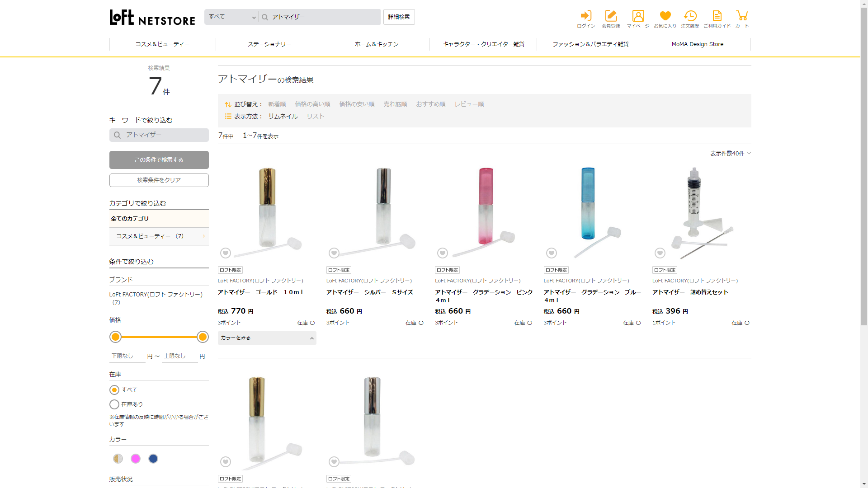The image size is (868, 488).
Task: Select the すべて stock radio button
Action: 114,390
